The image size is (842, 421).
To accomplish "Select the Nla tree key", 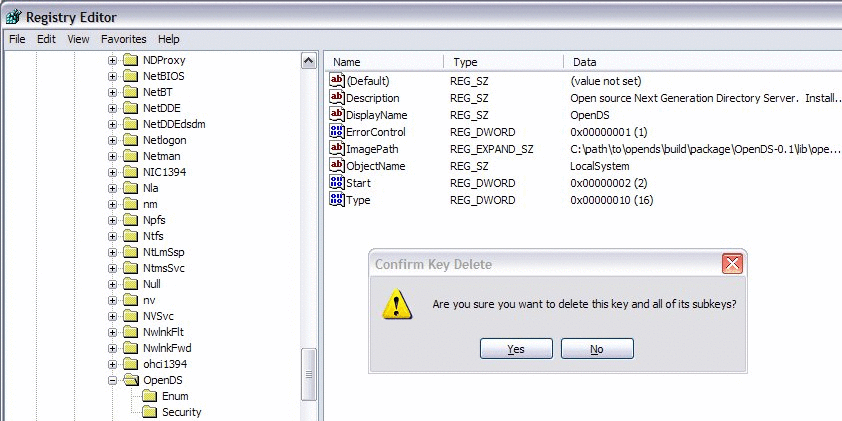I will [150, 188].
